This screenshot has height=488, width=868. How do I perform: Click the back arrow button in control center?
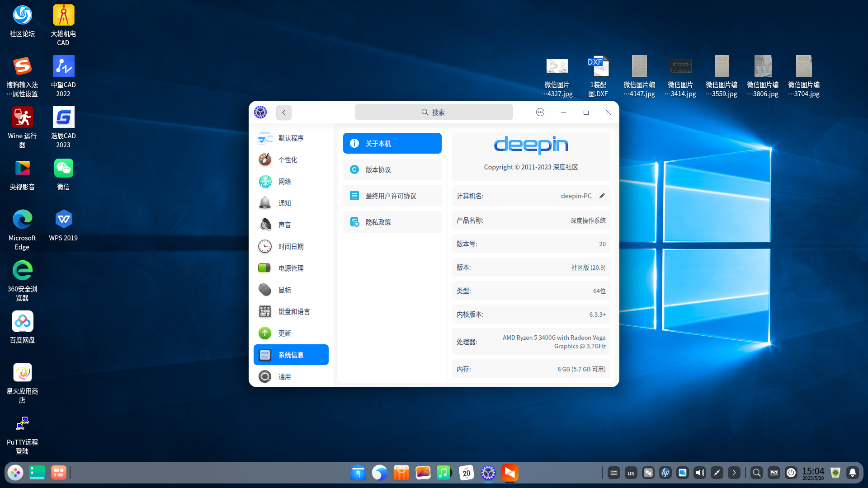(x=284, y=113)
